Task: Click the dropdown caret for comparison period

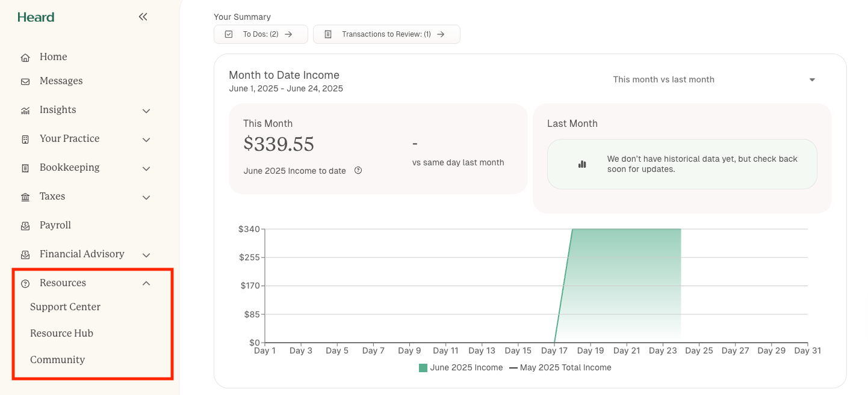Action: click(812, 80)
